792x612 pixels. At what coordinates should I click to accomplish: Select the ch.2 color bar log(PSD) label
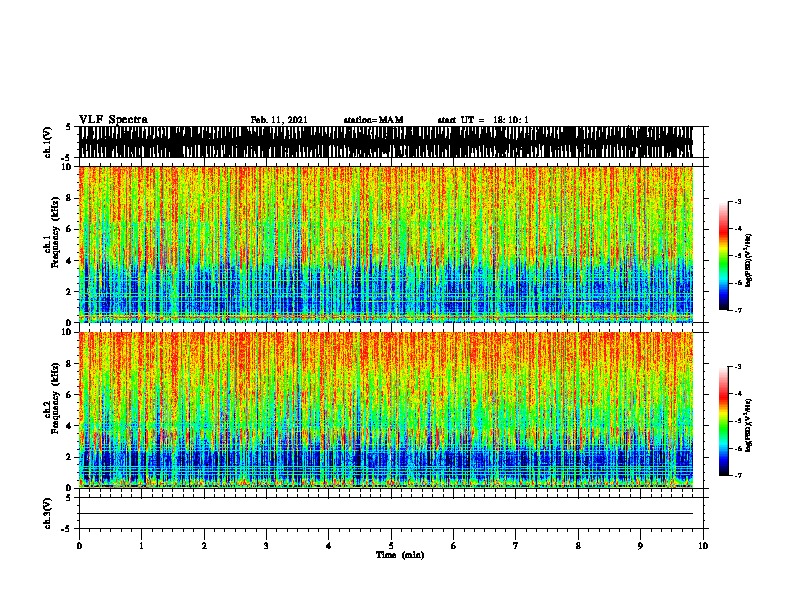pos(748,426)
